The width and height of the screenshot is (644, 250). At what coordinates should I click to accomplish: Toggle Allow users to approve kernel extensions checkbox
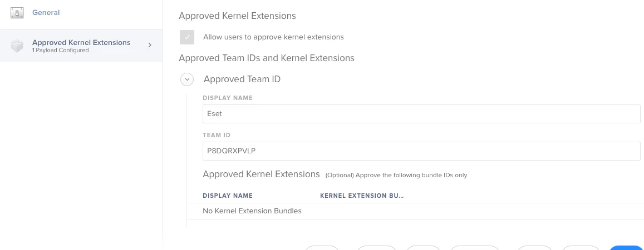pyautogui.click(x=187, y=37)
